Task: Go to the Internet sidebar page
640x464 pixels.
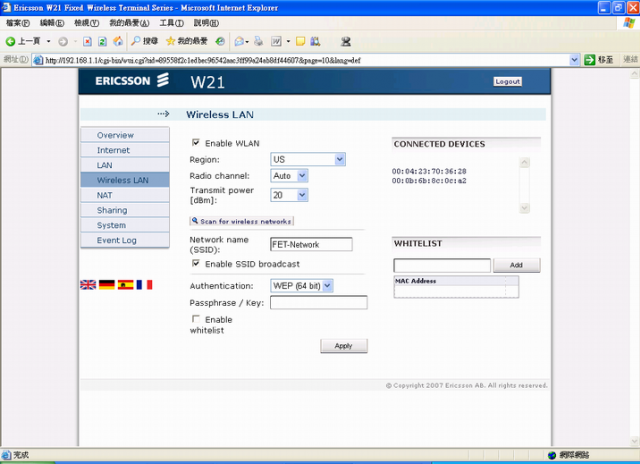Action: pyautogui.click(x=125, y=150)
